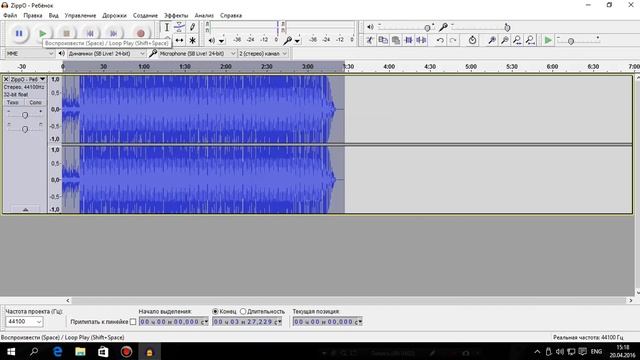Click the Pause transport button

pos(19,33)
